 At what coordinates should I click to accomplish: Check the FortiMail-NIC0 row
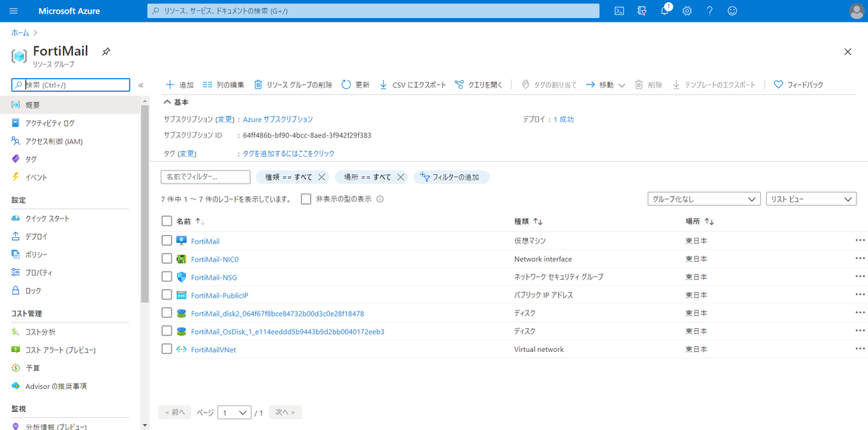click(167, 259)
